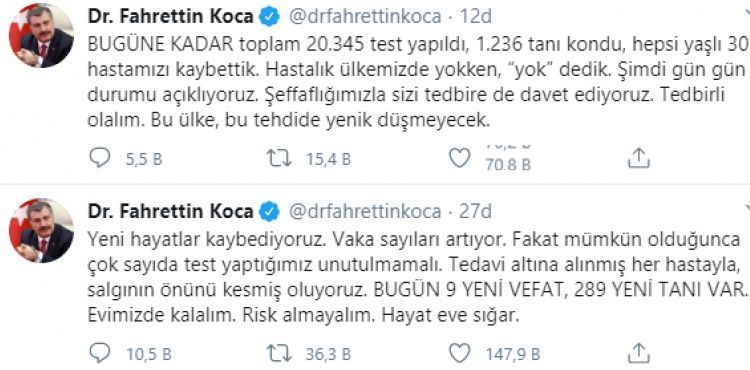Viewport: 750px width, 370px height.
Task: Click the reply icon beside 5,5 B
Action: point(99,158)
